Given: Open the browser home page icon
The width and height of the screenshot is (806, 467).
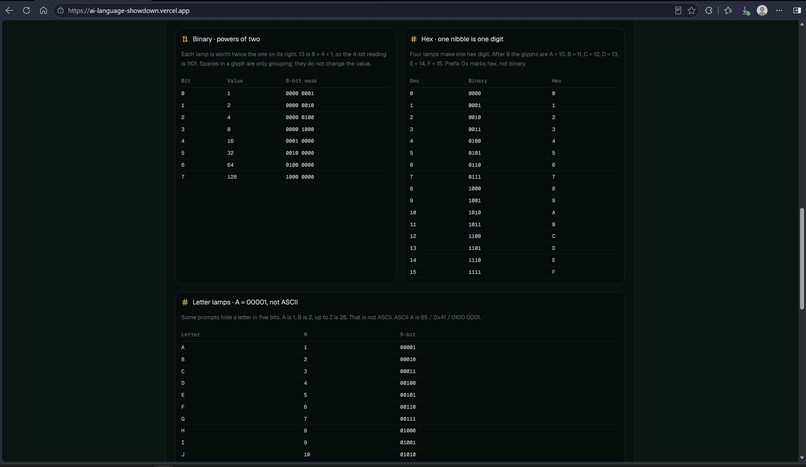Looking at the screenshot, I should coord(43,10).
